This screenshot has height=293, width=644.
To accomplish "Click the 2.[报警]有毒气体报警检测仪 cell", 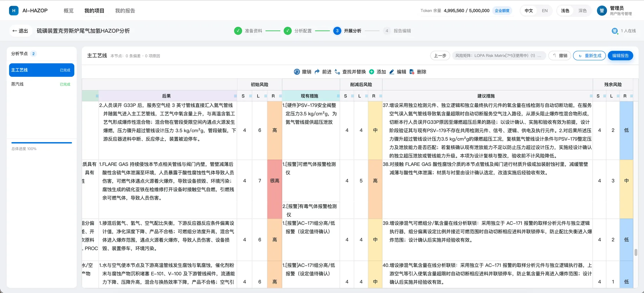I will point(311,210).
